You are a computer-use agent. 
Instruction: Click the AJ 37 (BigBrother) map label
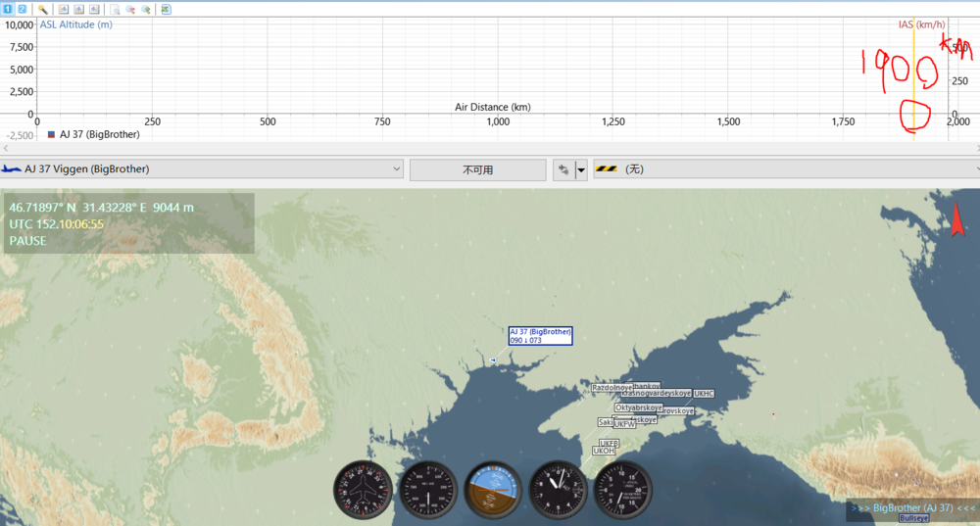click(x=540, y=335)
